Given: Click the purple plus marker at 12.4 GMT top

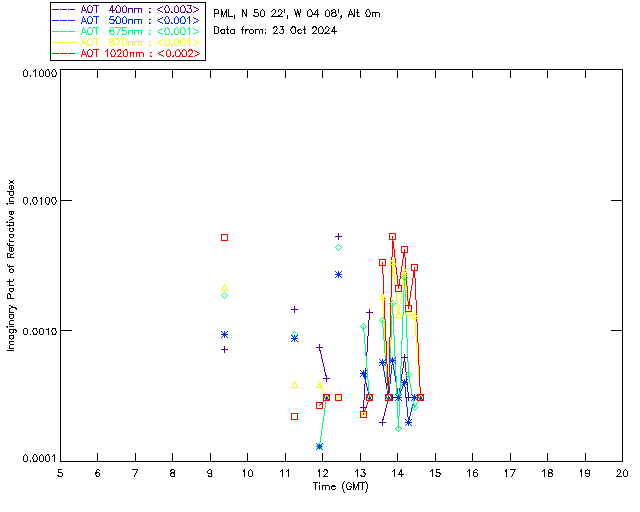Looking at the screenshot, I should click(x=338, y=236).
